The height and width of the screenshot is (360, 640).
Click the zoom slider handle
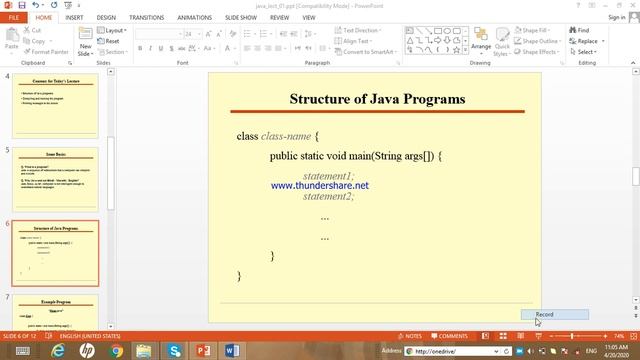click(x=572, y=336)
